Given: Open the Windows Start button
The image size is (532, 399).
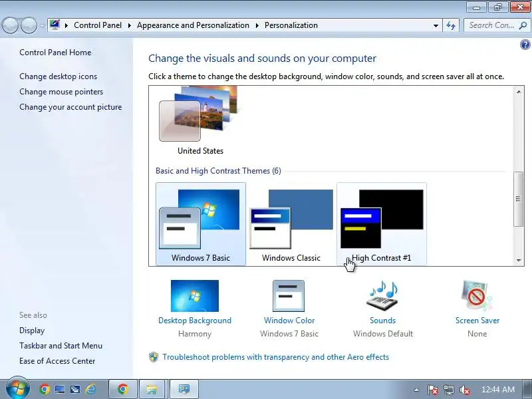Looking at the screenshot, I should click(x=18, y=388).
